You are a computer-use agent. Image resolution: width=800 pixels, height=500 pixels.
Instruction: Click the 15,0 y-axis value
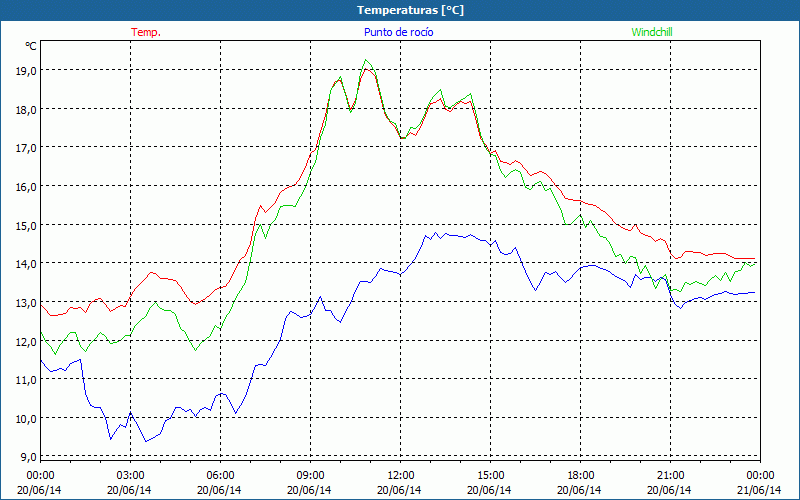[26, 226]
